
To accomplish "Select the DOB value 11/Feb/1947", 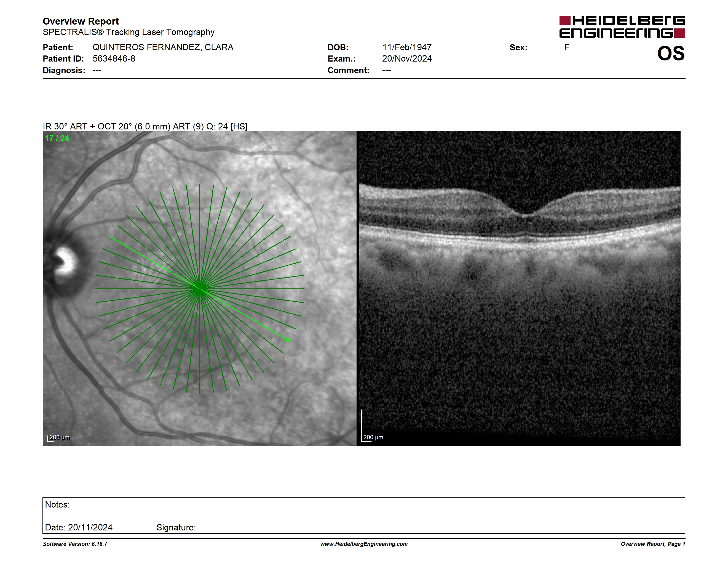I will point(407,47).
